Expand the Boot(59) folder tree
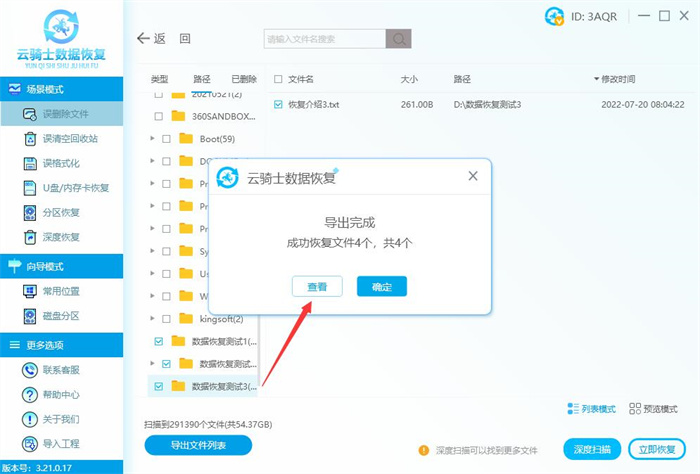This screenshot has height=474, width=700. click(x=152, y=138)
